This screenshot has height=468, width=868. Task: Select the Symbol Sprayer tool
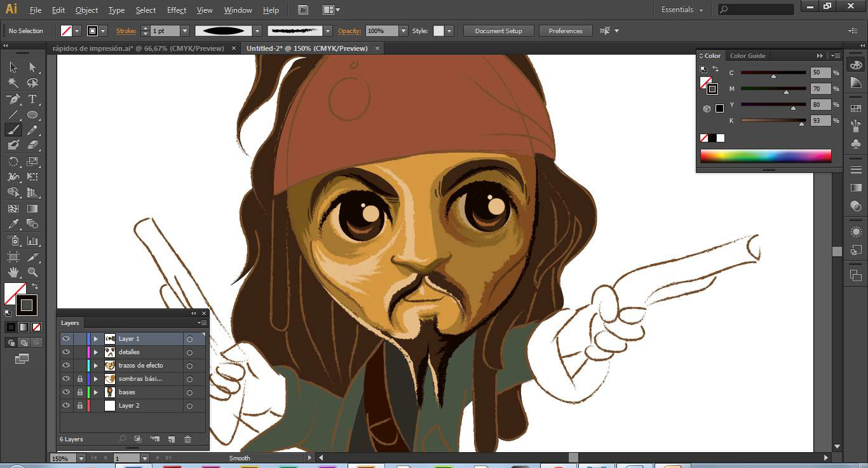13,240
